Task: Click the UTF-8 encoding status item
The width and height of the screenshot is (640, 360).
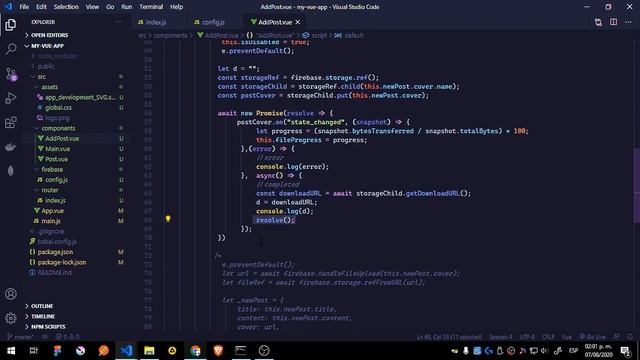Action: 527,337
